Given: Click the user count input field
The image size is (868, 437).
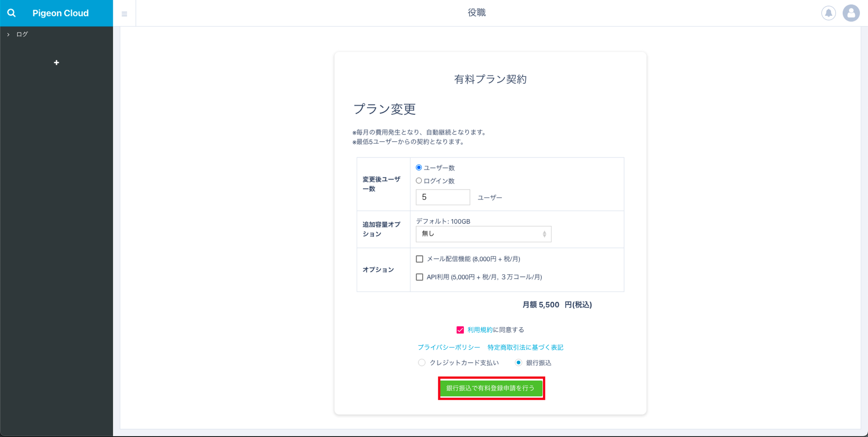Looking at the screenshot, I should (x=442, y=197).
